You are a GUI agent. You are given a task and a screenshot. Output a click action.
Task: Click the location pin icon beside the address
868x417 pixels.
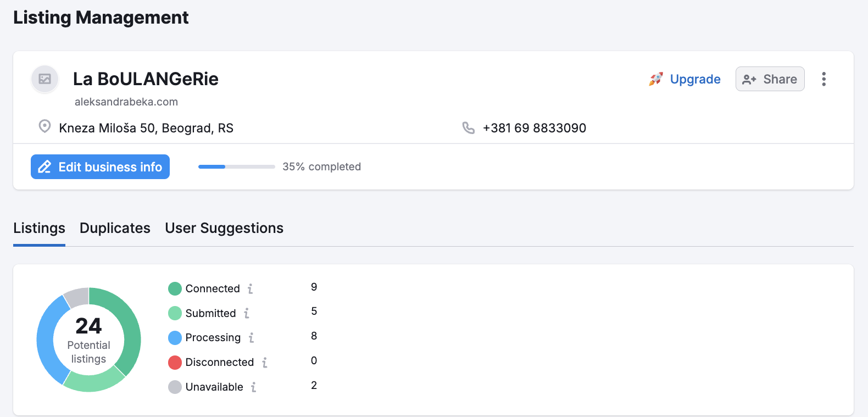click(x=44, y=126)
